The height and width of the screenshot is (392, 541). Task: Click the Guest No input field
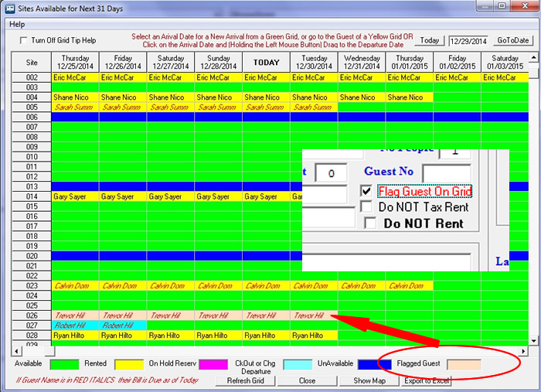pyautogui.click(x=447, y=173)
